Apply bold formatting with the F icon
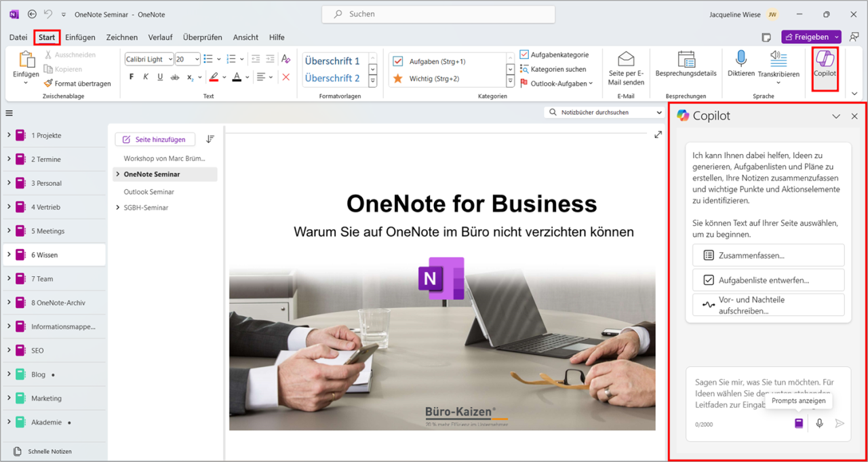 click(131, 77)
